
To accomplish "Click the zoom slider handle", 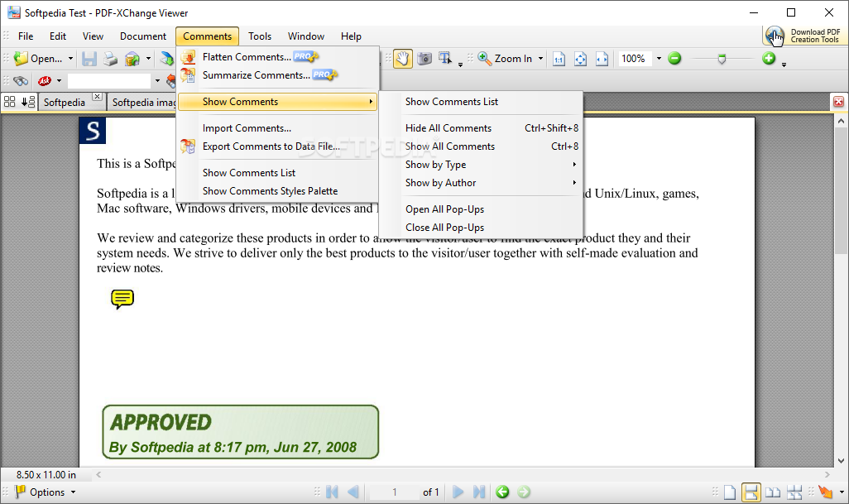I will tap(722, 59).
